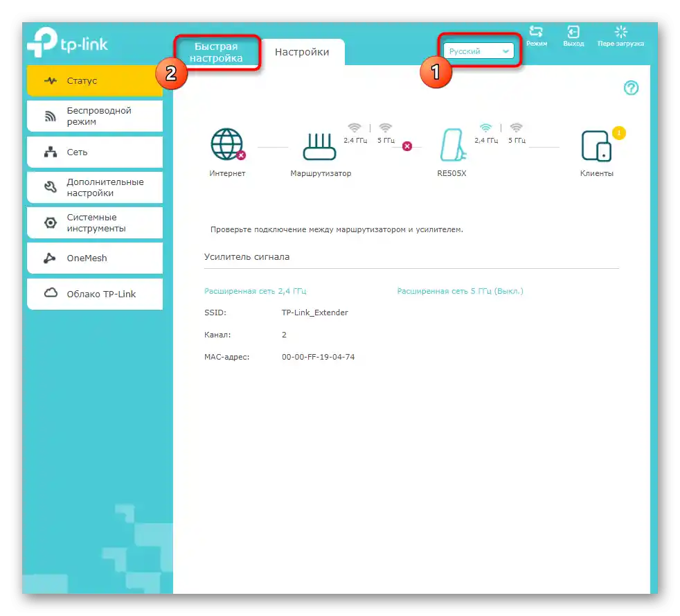Click the yellow client count badge
680x616 pixels.
(619, 133)
